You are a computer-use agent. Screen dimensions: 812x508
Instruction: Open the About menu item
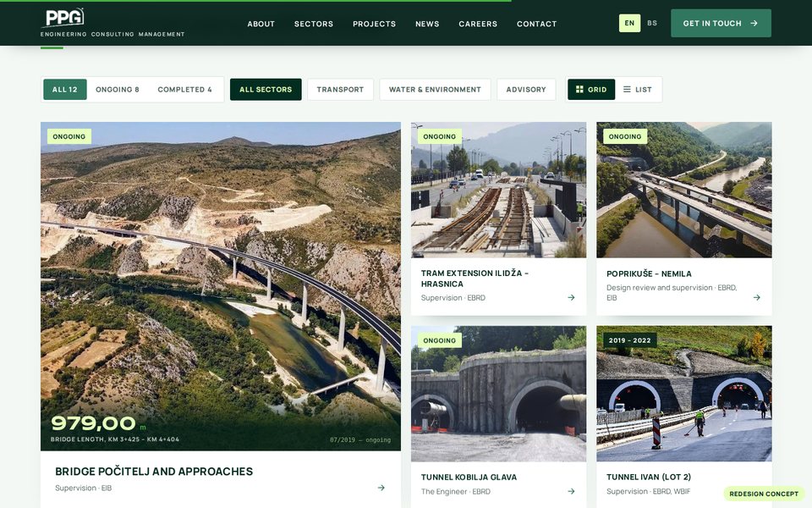coord(261,24)
